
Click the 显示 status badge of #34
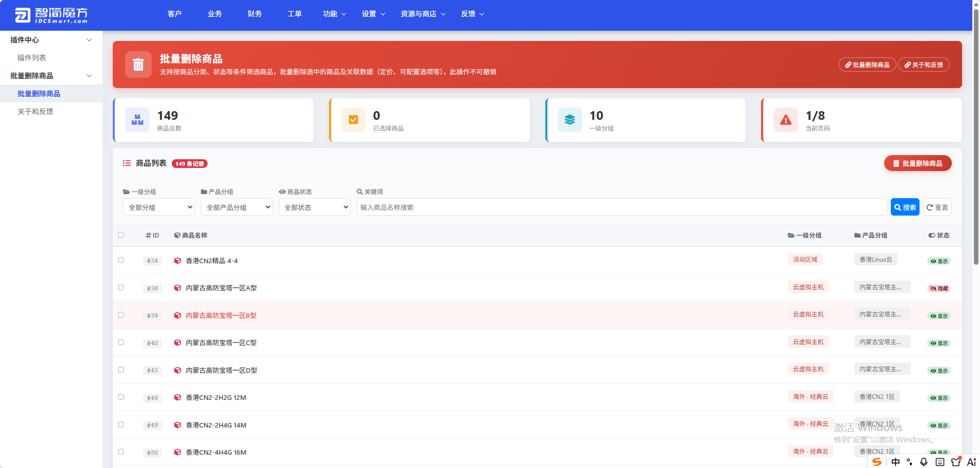coord(939,261)
